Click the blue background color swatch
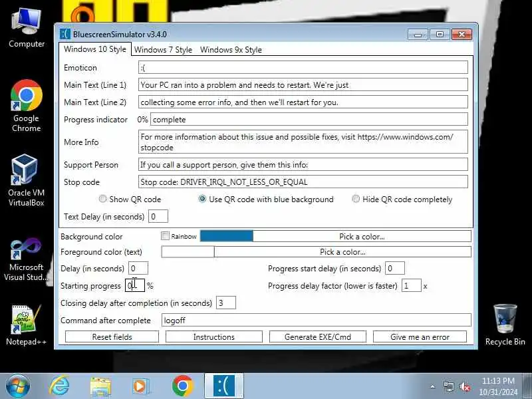This screenshot has width=532, height=399. click(227, 236)
